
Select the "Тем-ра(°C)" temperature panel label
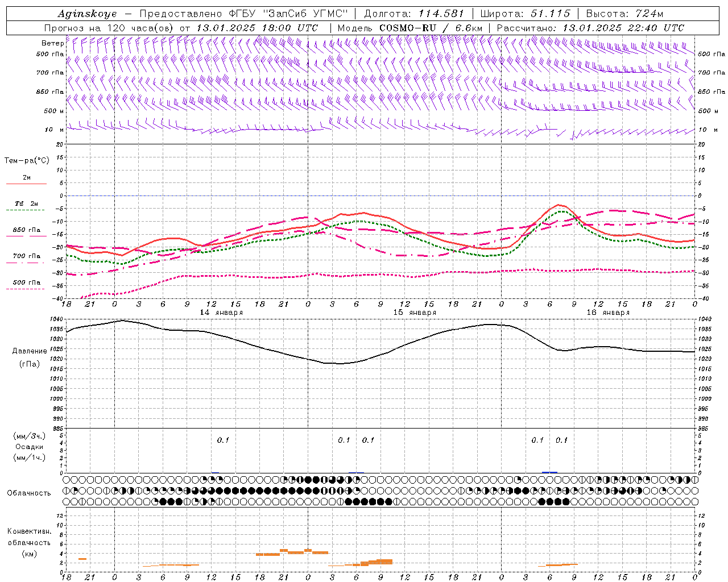(x=27, y=161)
